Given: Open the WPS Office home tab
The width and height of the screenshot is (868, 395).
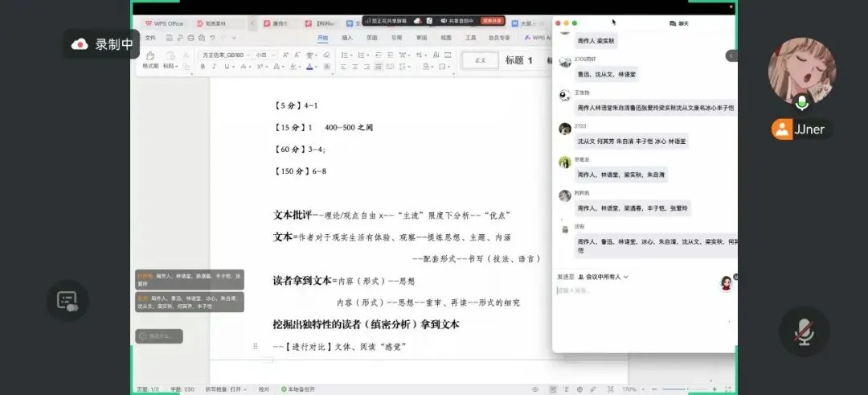Looking at the screenshot, I should pyautogui.click(x=165, y=23).
